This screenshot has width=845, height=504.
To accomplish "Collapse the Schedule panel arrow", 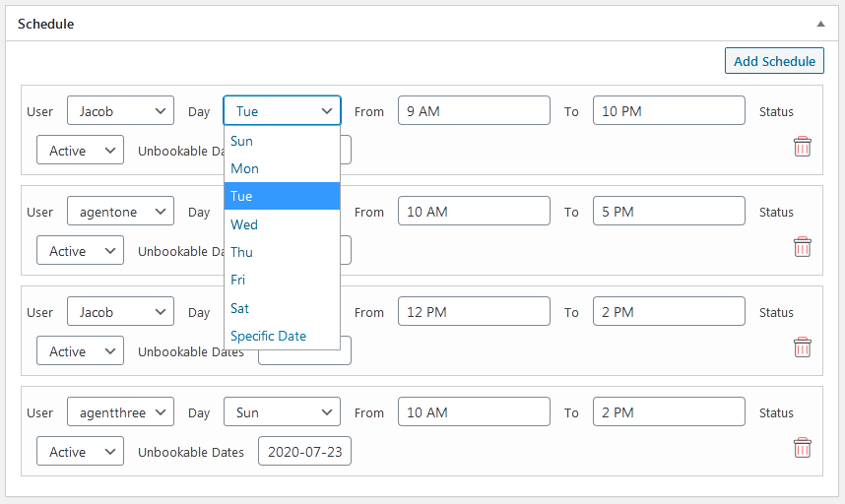I will click(820, 23).
